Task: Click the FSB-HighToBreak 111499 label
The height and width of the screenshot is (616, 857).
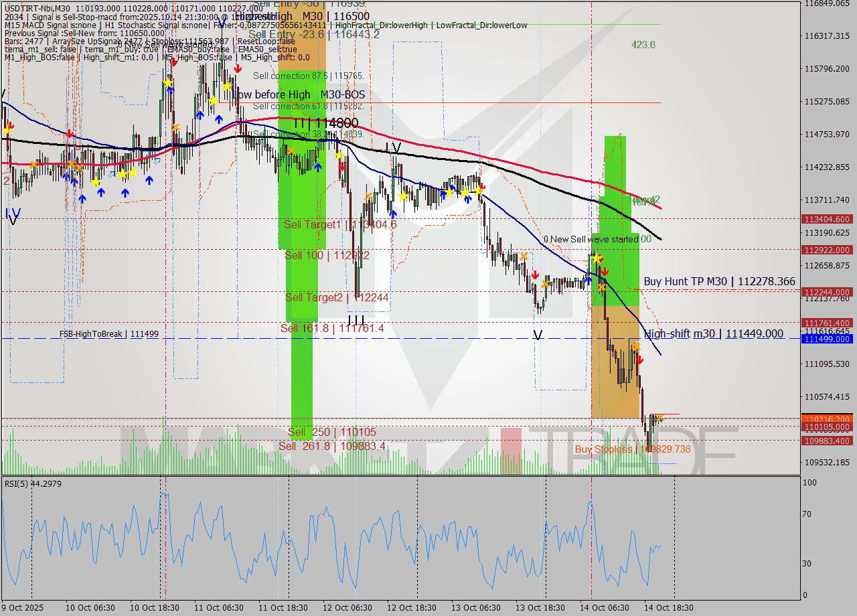Action: click(x=108, y=333)
